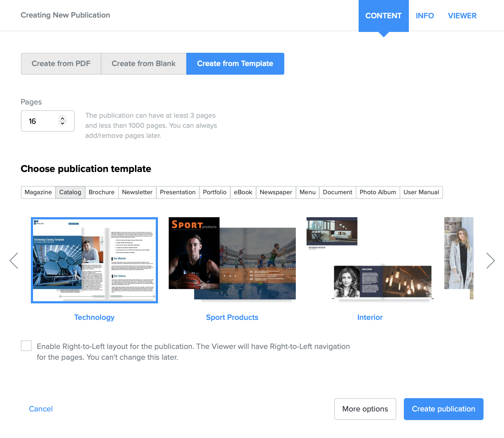504x438 pixels.
Task: Switch to the VIEWER tab
Action: (x=462, y=15)
